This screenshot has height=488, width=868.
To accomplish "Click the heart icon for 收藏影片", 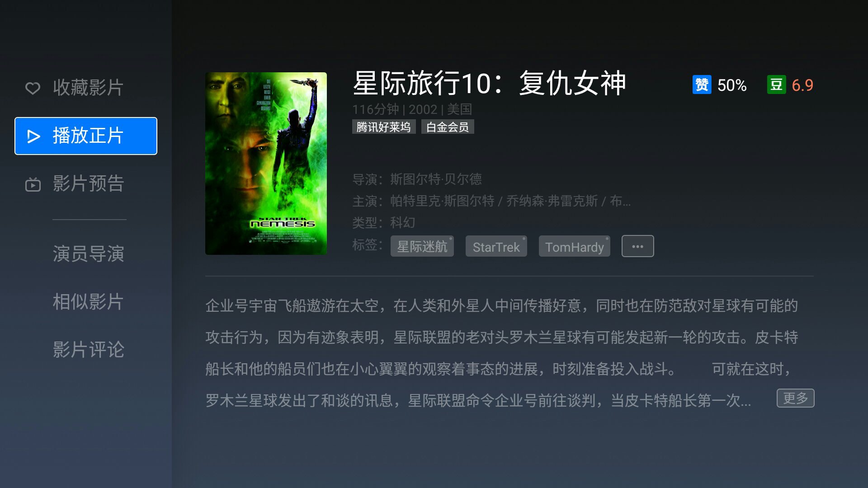I will click(33, 88).
